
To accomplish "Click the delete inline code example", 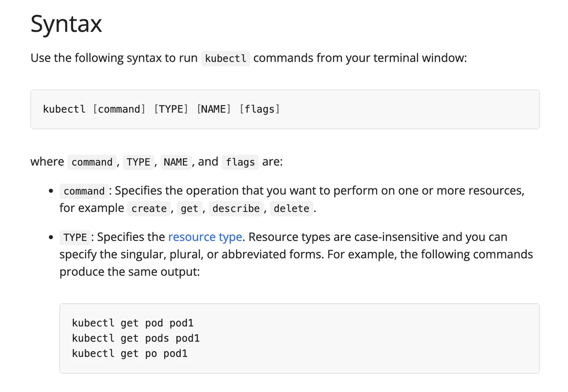I will 291,209.
